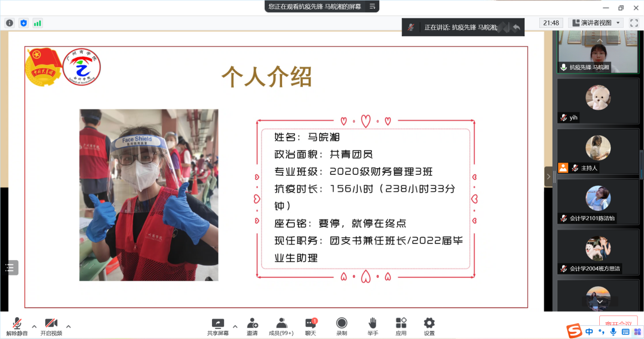This screenshot has width=644, height=339.
Task: Enter fullscreen mode
Action: pos(633,22)
